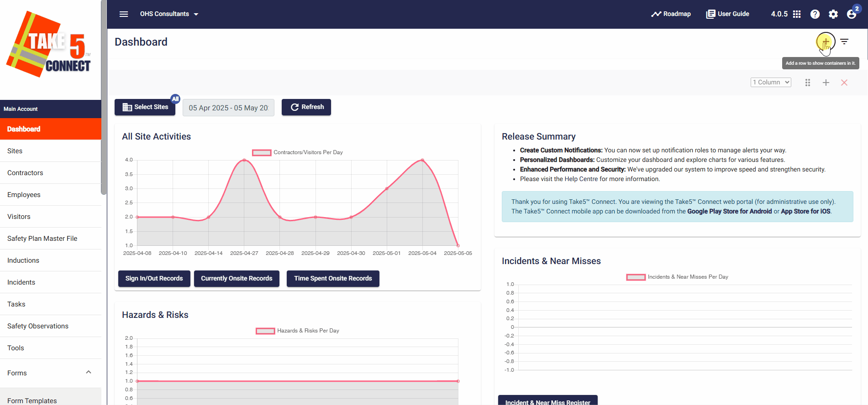Open Incidents in the sidebar

[x=51, y=282]
